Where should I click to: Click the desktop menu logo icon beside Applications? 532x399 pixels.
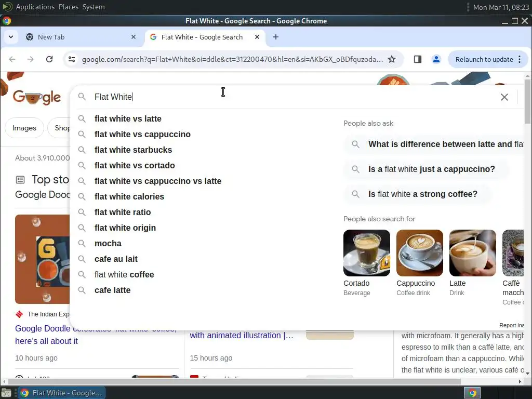pos(7,7)
